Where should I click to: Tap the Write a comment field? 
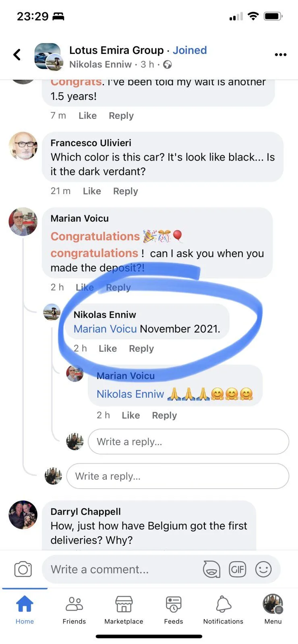point(121,569)
